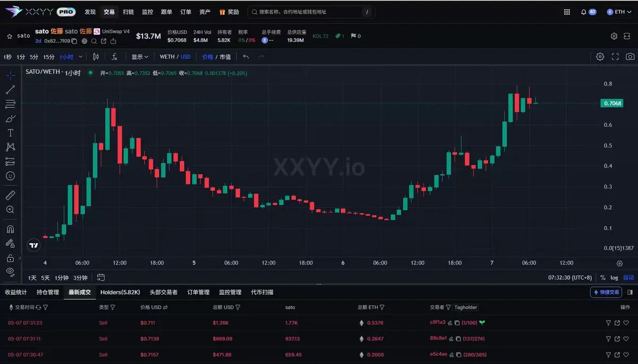The image size is (638, 364).
Task: Click the TradingView logo on chart
Action: pos(33,245)
